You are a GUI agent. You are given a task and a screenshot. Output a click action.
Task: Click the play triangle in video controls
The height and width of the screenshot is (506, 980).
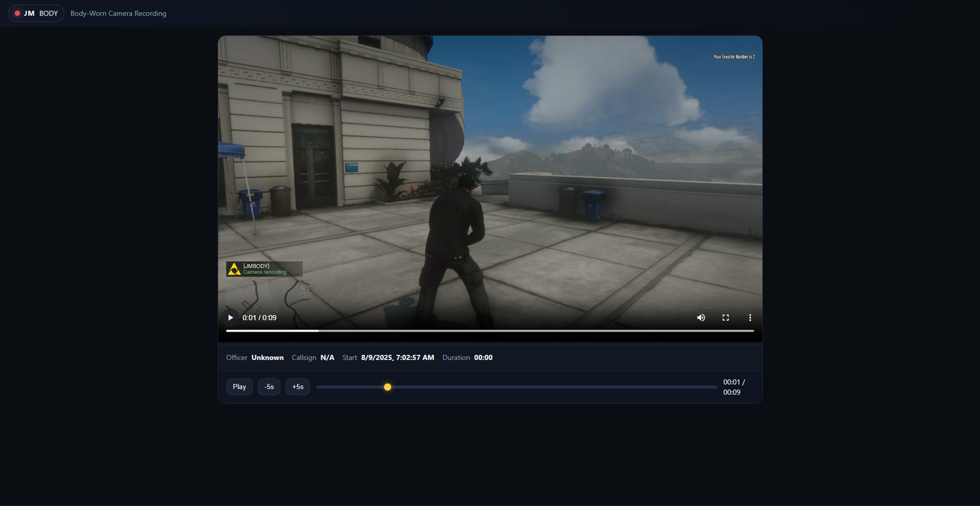[x=231, y=317]
